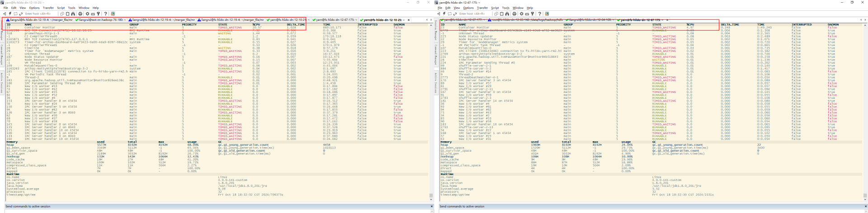Open Transfer menu in left window
Screen dimensions: 868x213
[48, 8]
